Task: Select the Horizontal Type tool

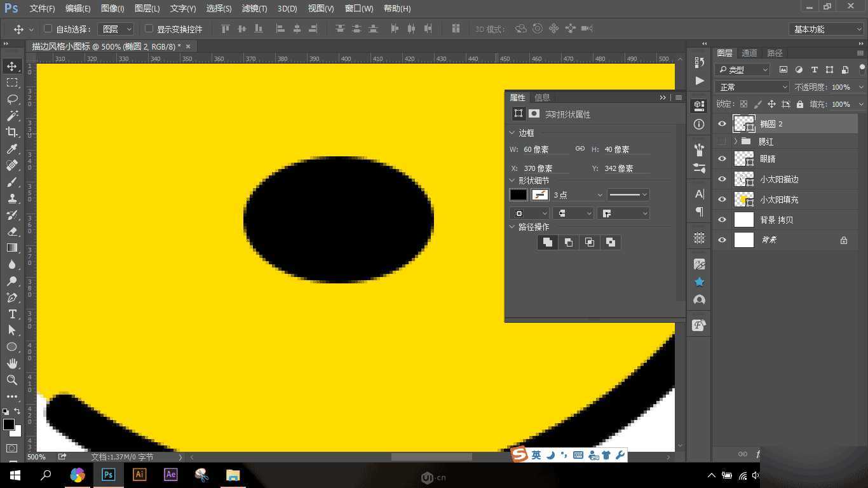Action: (13, 314)
